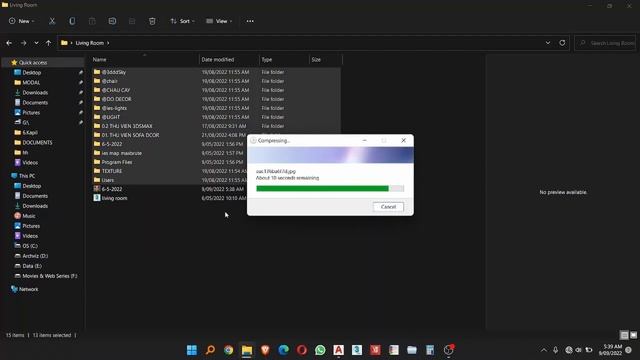Go forward with the right arrow
The image size is (640, 360).
23,43
